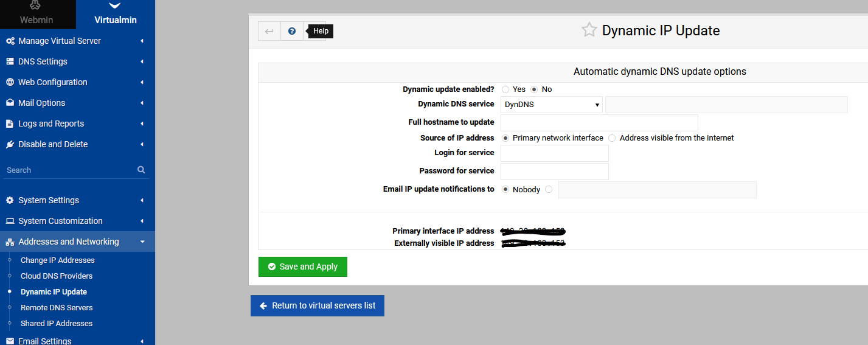Open the Help question mark icon

292,31
